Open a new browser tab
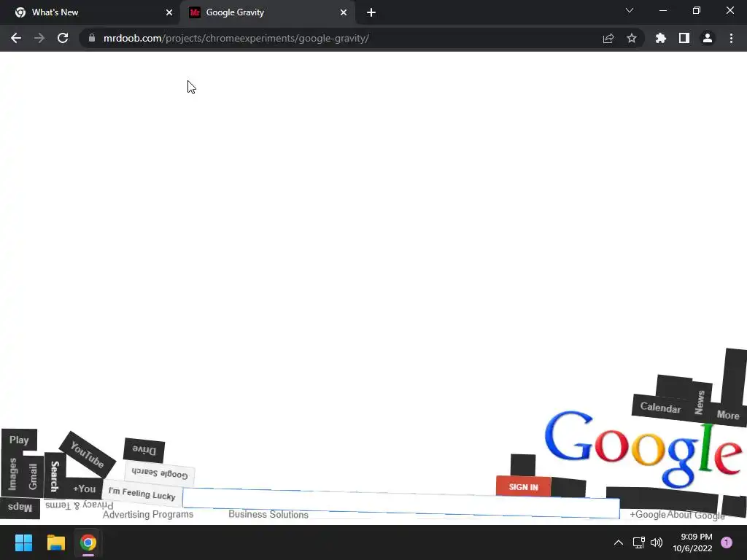 click(x=371, y=12)
